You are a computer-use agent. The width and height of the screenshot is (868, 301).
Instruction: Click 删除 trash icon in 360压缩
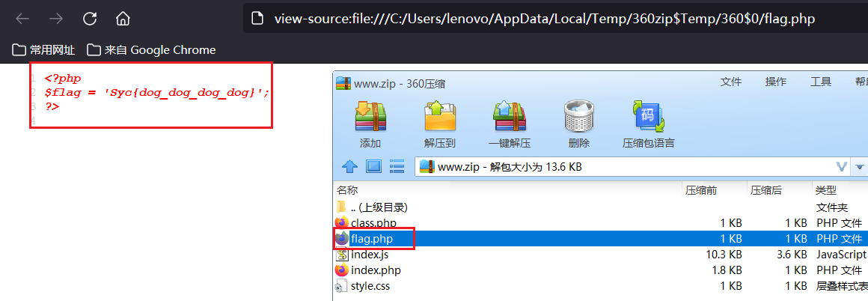(x=579, y=125)
